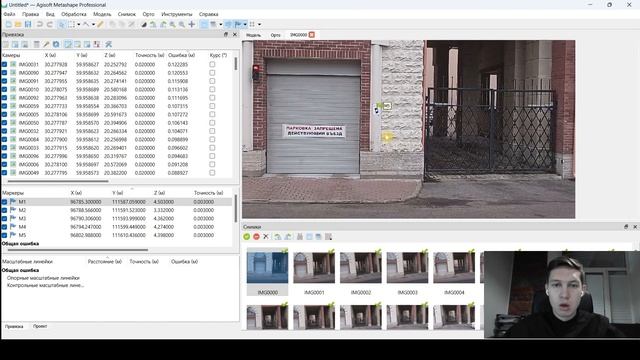Toggle show markers flag icon
640x360 pixels.
(238, 24)
